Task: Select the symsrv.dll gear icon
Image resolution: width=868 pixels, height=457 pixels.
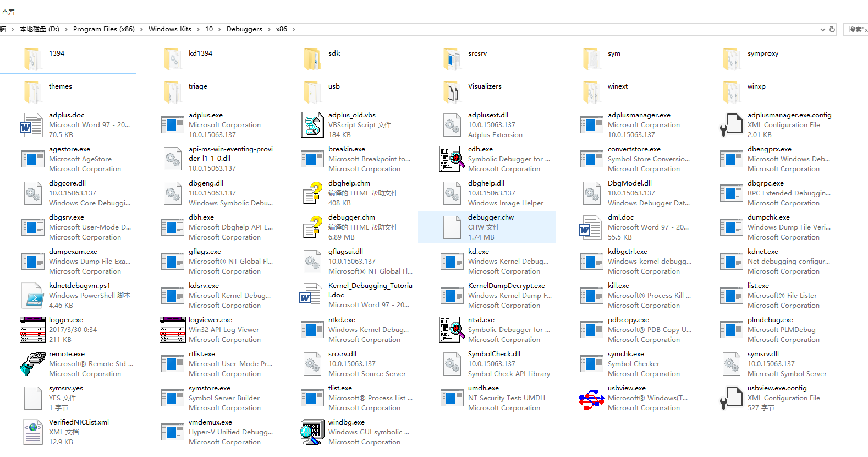Action: 732,364
